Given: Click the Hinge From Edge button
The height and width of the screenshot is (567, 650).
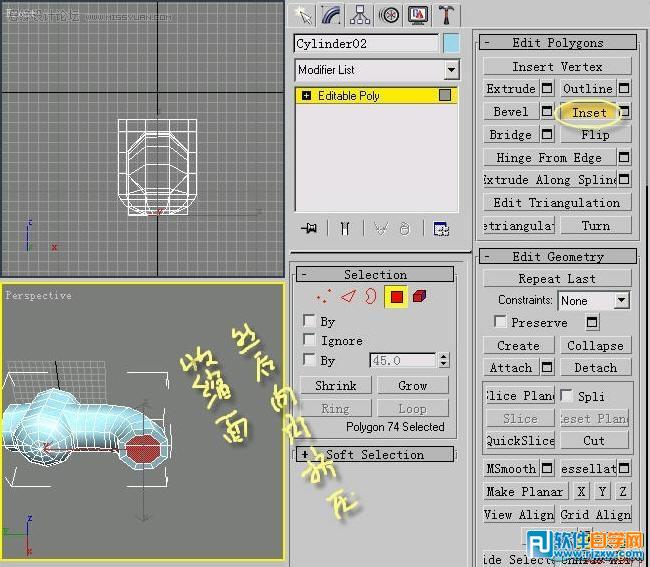Looking at the screenshot, I should pyautogui.click(x=549, y=158).
